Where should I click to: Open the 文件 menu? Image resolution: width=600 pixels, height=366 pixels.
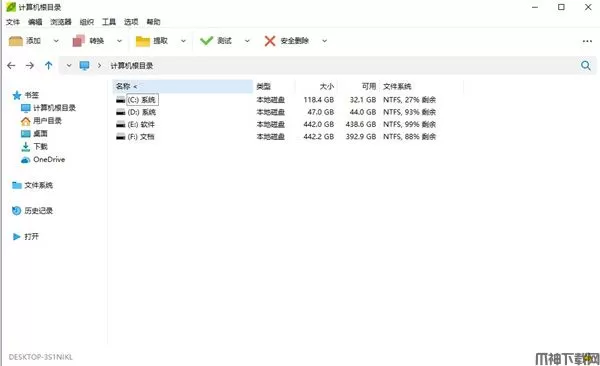click(x=13, y=22)
